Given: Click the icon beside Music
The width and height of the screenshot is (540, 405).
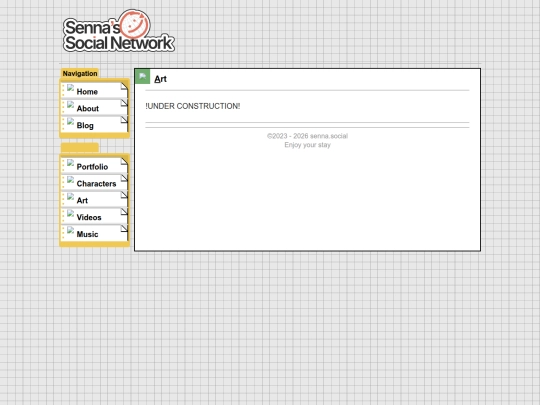Looking at the screenshot, I should pos(71,230).
